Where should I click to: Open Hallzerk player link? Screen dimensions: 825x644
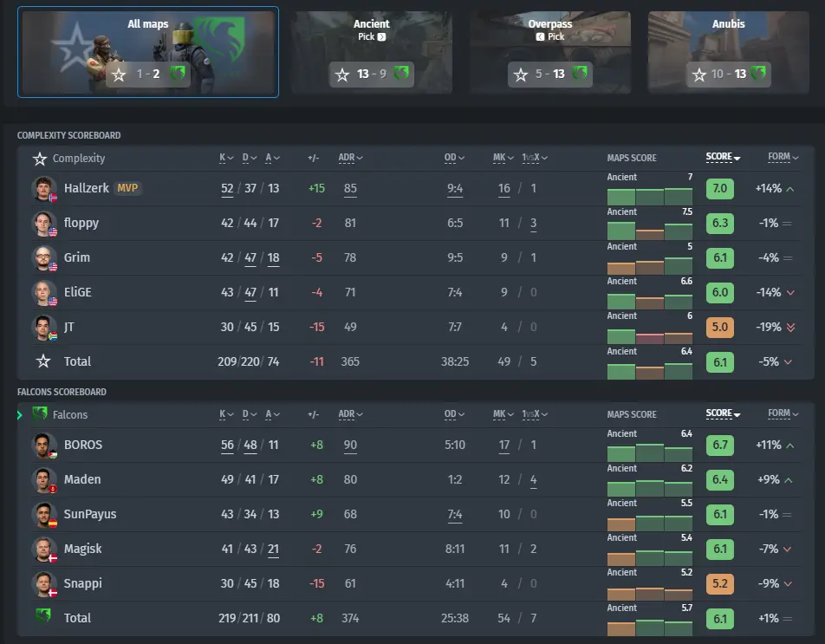(x=87, y=188)
